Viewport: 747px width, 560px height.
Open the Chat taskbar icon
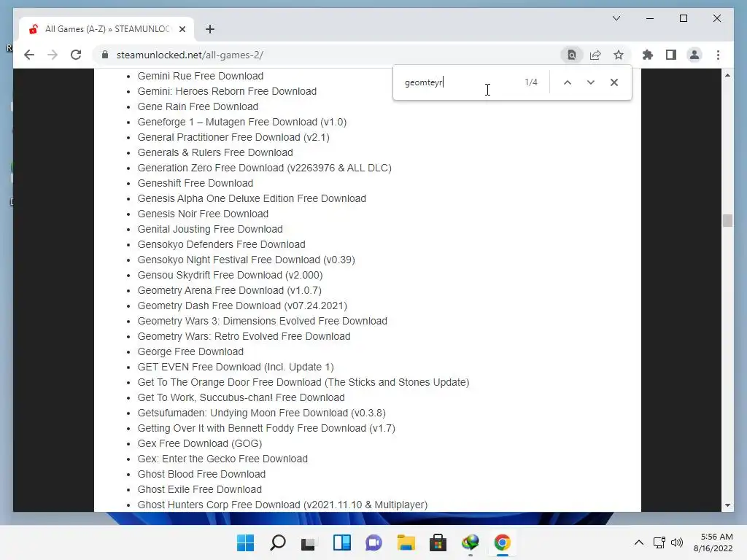point(374,542)
